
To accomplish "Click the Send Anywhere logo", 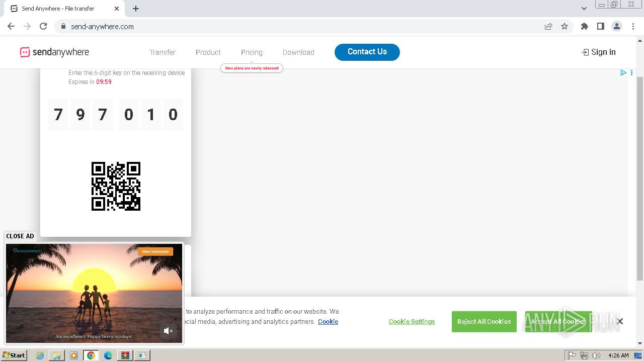I will 54,52.
